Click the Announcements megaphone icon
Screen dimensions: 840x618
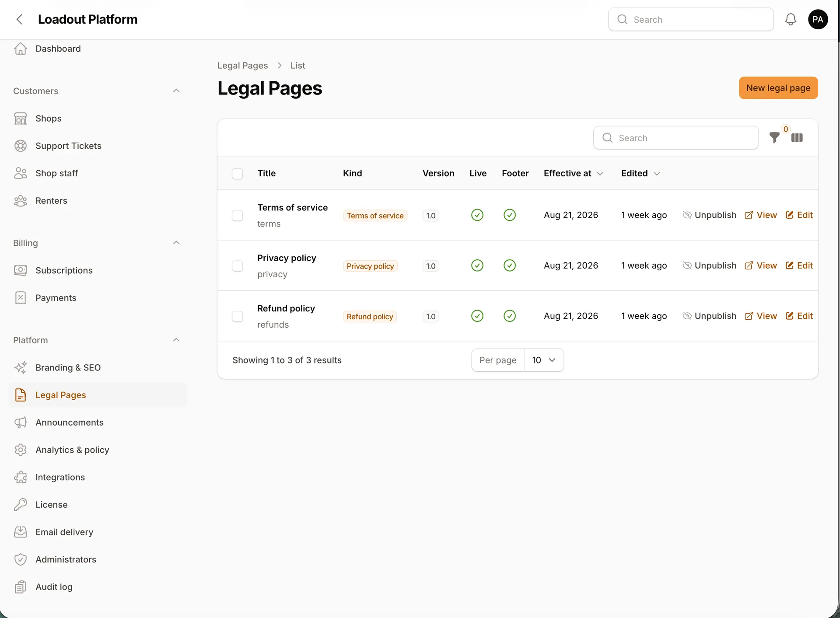21,422
